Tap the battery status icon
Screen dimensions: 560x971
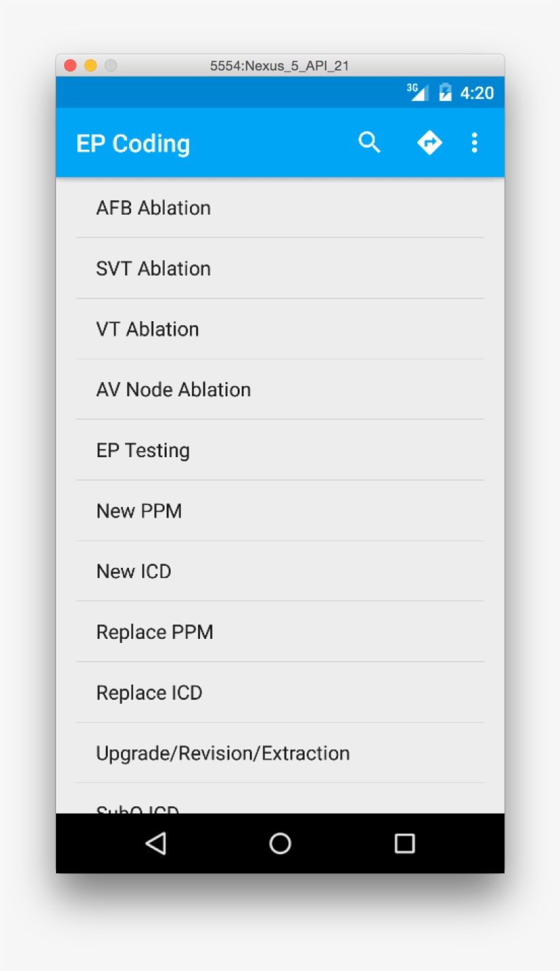[x=445, y=93]
